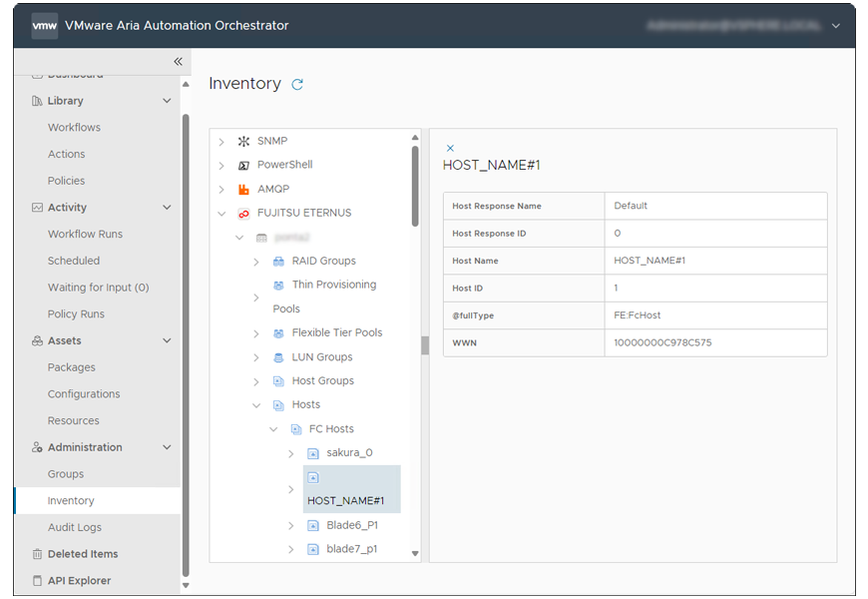Viewport: 868px width, 599px height.
Task: Open the user account dropdown
Action: [x=836, y=26]
